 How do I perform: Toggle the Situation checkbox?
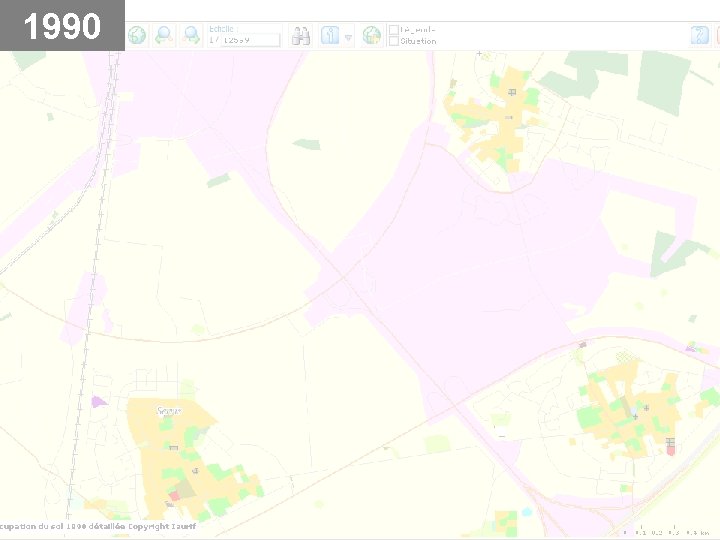pos(394,41)
